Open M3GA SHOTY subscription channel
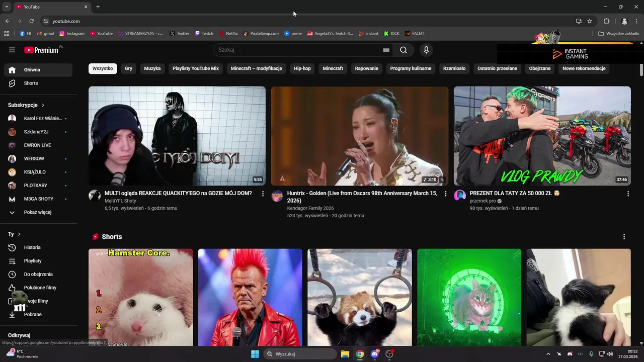The width and height of the screenshot is (644, 362). [x=38, y=199]
